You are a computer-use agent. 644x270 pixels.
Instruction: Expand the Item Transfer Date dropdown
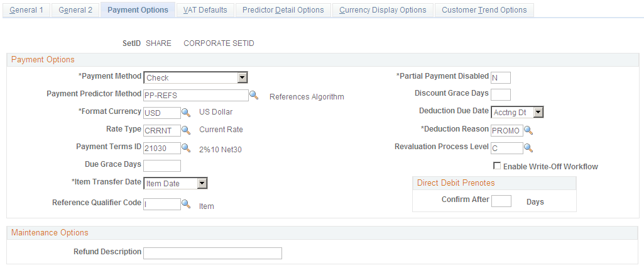tap(202, 184)
